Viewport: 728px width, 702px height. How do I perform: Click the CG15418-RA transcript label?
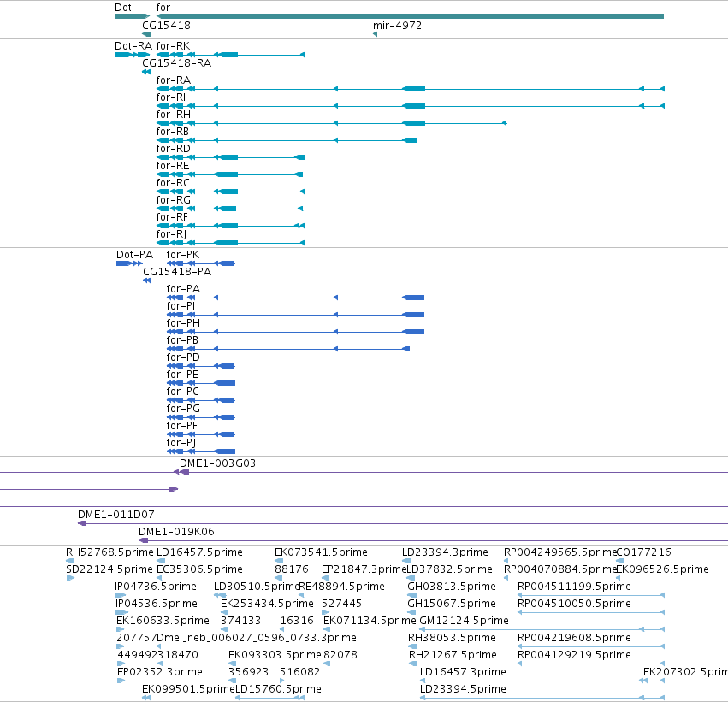click(x=176, y=62)
